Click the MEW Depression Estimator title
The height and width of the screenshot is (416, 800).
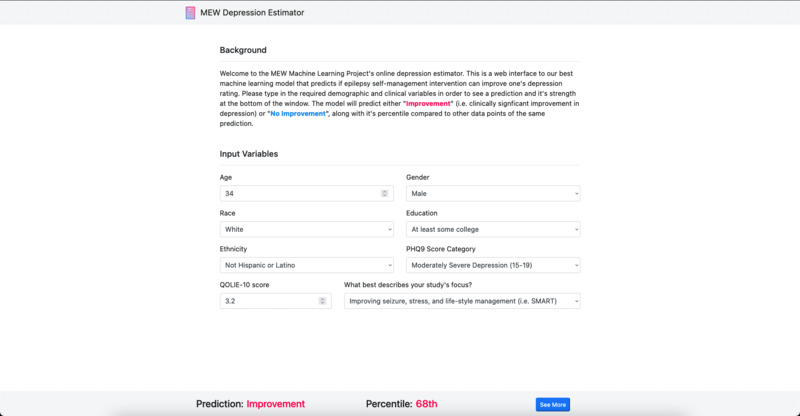(x=253, y=13)
